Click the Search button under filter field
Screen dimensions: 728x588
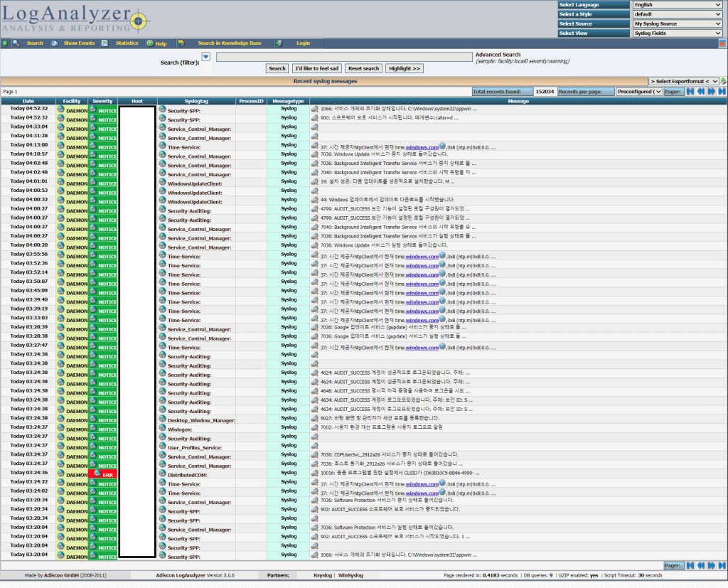tap(277, 68)
